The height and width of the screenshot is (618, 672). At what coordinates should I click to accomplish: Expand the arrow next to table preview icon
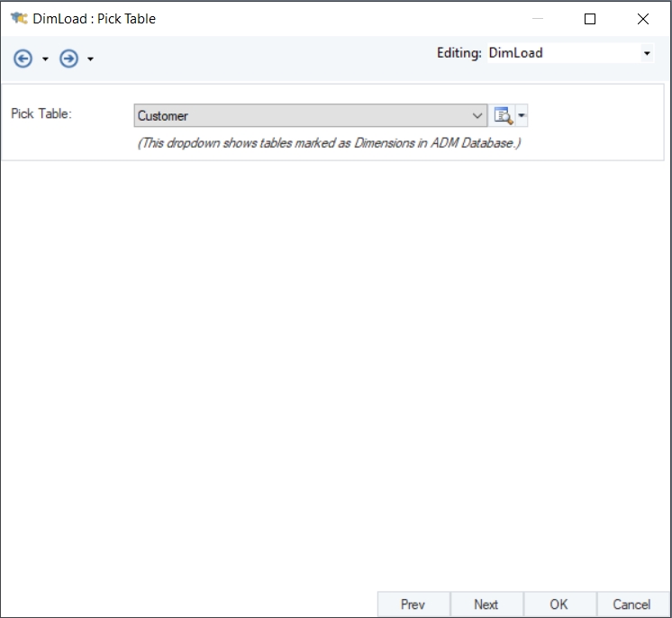tap(522, 115)
